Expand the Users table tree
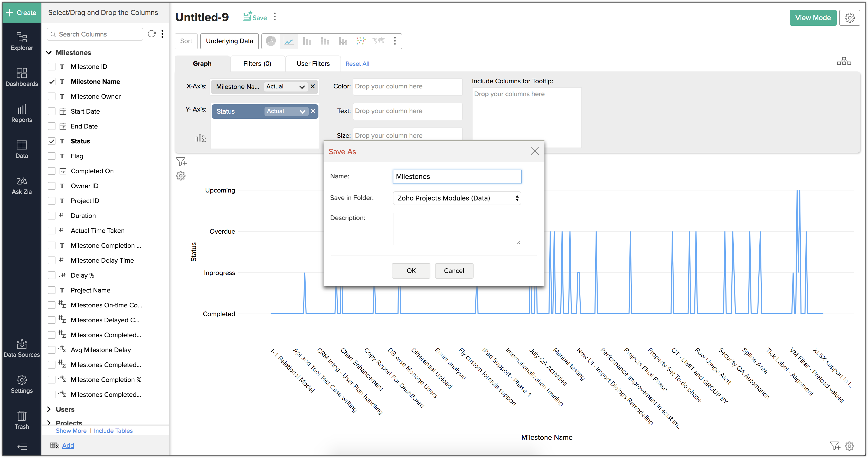Image resolution: width=868 pixels, height=458 pixels. (x=49, y=409)
